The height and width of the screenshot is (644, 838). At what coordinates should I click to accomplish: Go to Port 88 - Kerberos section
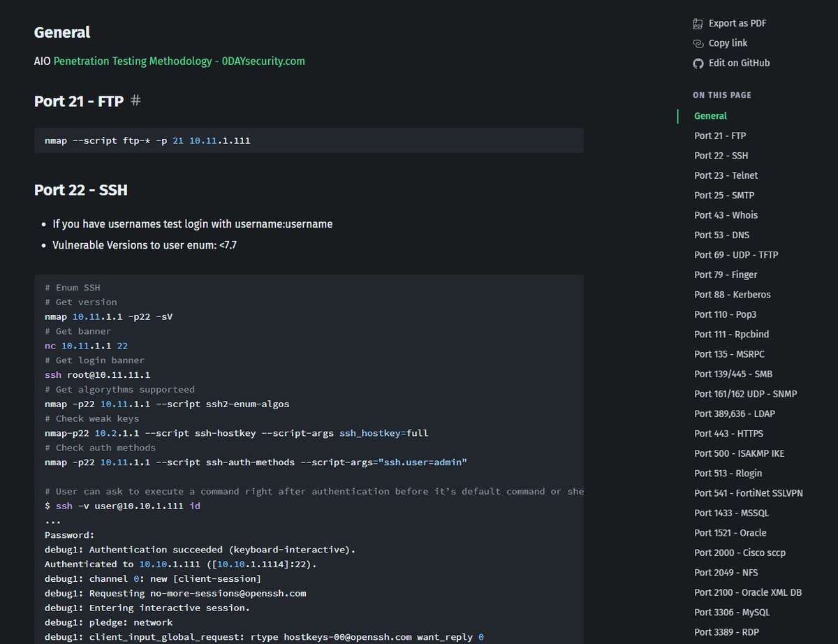pyautogui.click(x=732, y=294)
